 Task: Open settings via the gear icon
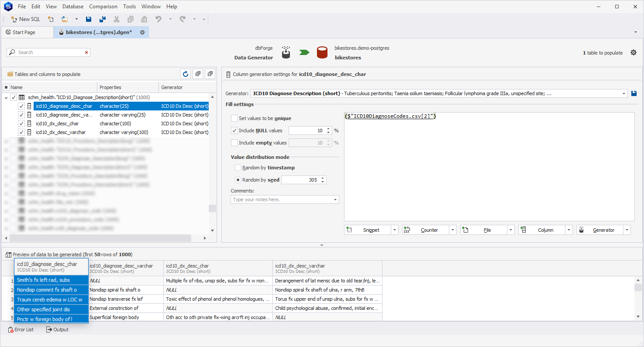point(634,53)
